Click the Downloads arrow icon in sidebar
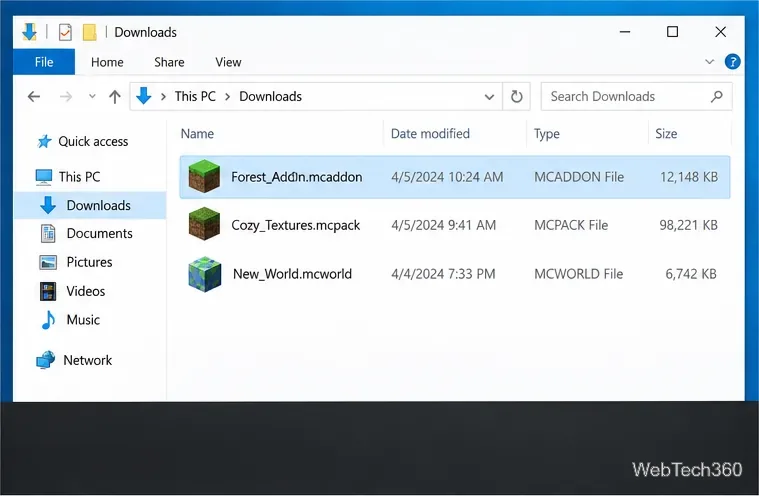759x496 pixels. coord(47,205)
